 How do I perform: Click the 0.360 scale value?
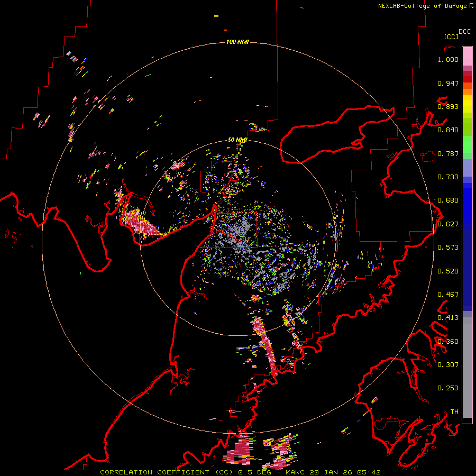(448, 342)
